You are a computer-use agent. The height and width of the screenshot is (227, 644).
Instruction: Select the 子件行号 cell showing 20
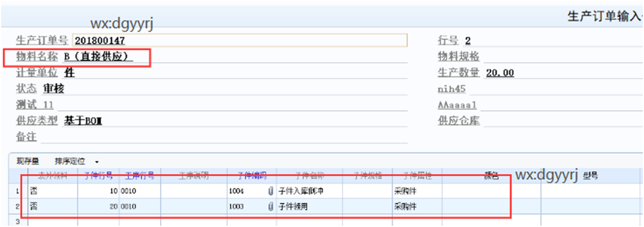(x=98, y=207)
